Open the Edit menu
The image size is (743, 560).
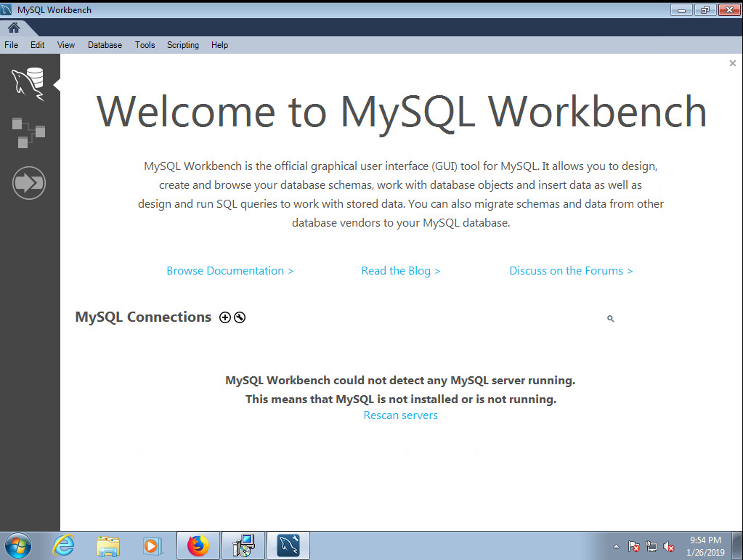coord(38,45)
